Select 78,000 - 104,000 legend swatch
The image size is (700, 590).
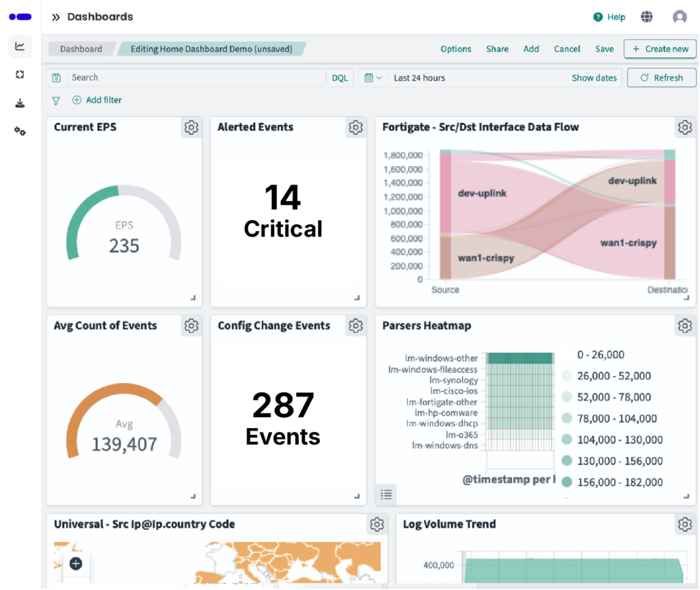click(567, 418)
